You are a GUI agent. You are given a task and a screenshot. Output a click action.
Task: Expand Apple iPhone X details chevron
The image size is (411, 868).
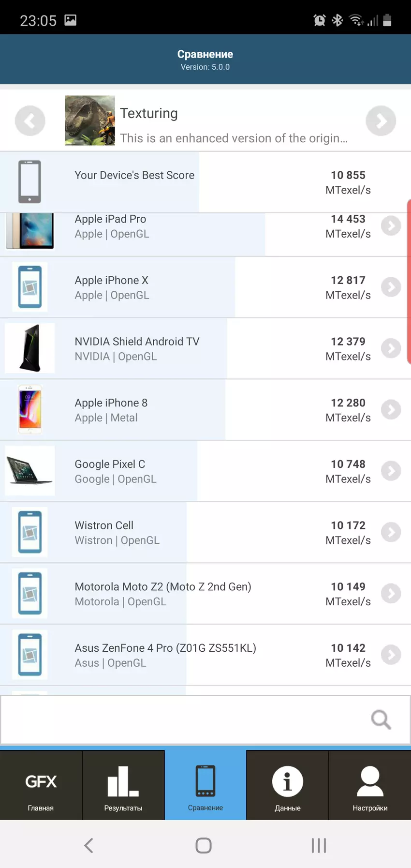391,287
